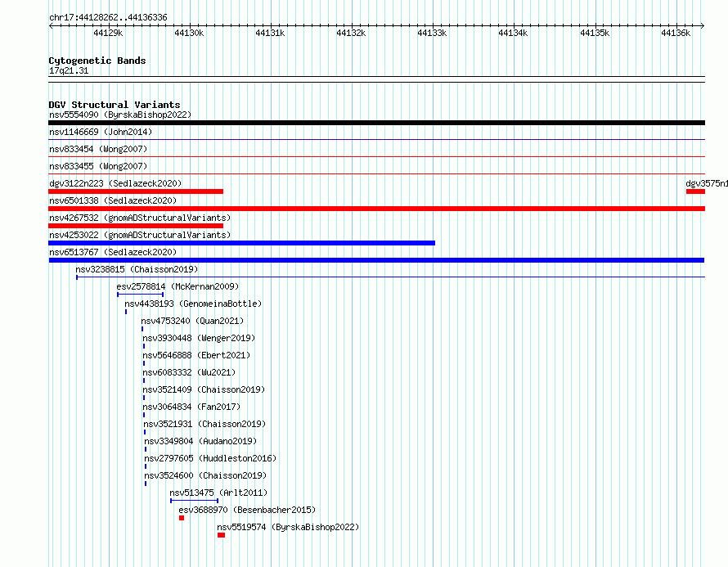The width and height of the screenshot is (728, 567).
Task: Click the small red dgv3575 bar at right edge
Action: tap(695, 191)
